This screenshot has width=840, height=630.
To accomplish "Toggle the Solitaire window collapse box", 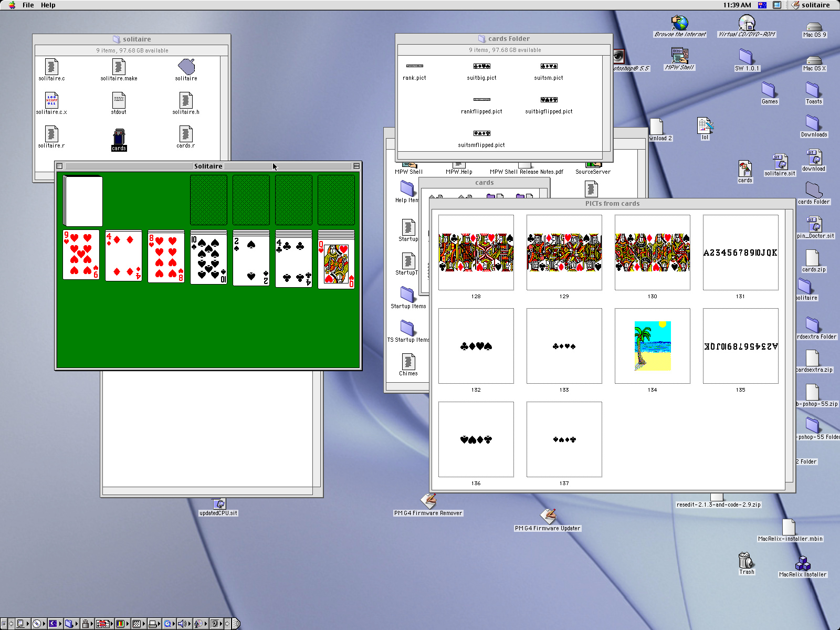I will pos(356,166).
